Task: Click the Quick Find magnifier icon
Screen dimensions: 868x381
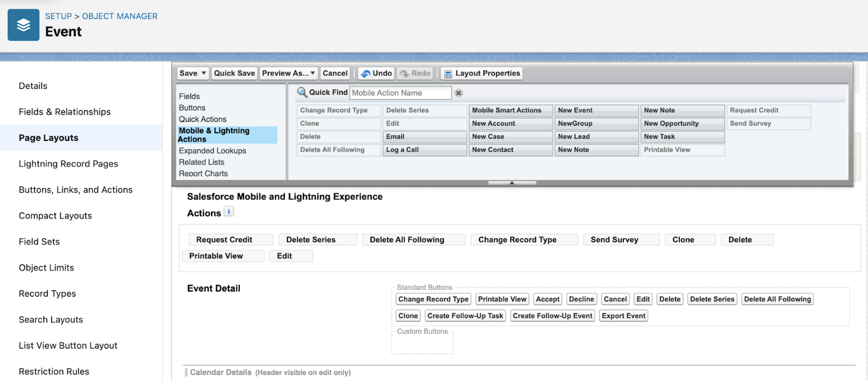Action: pyautogui.click(x=302, y=92)
